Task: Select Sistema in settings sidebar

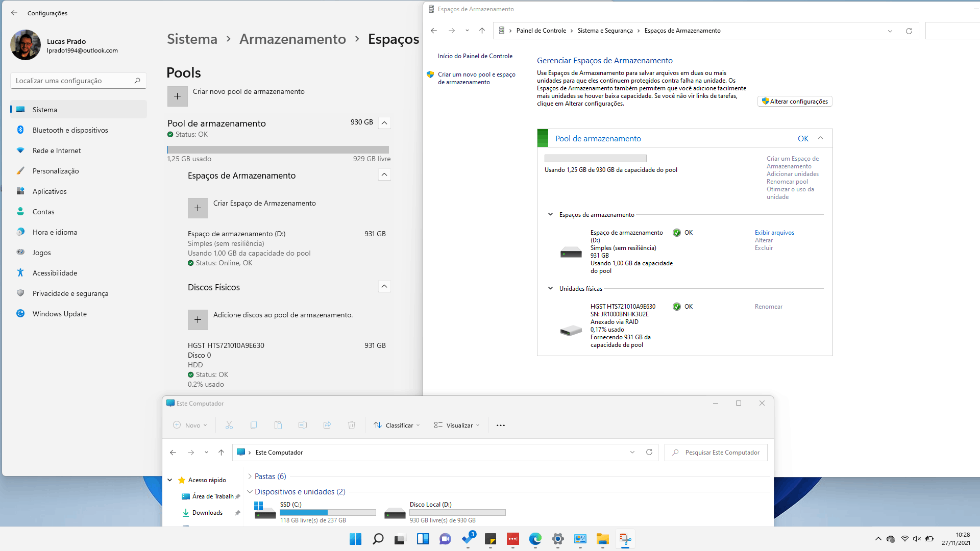Action: click(x=79, y=110)
